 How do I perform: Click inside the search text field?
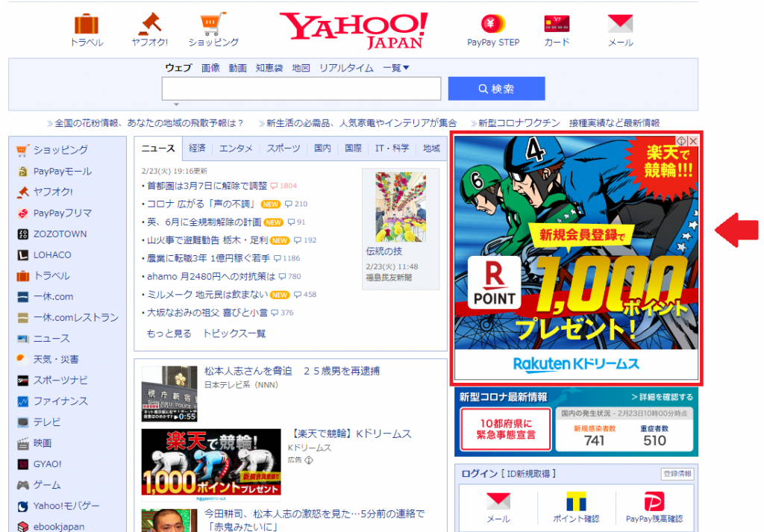point(301,89)
